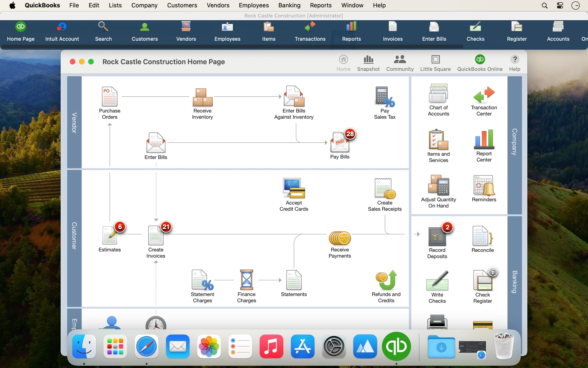Open Estimates icon with 6 badge
Screen dimensions: 588x368
click(x=110, y=235)
